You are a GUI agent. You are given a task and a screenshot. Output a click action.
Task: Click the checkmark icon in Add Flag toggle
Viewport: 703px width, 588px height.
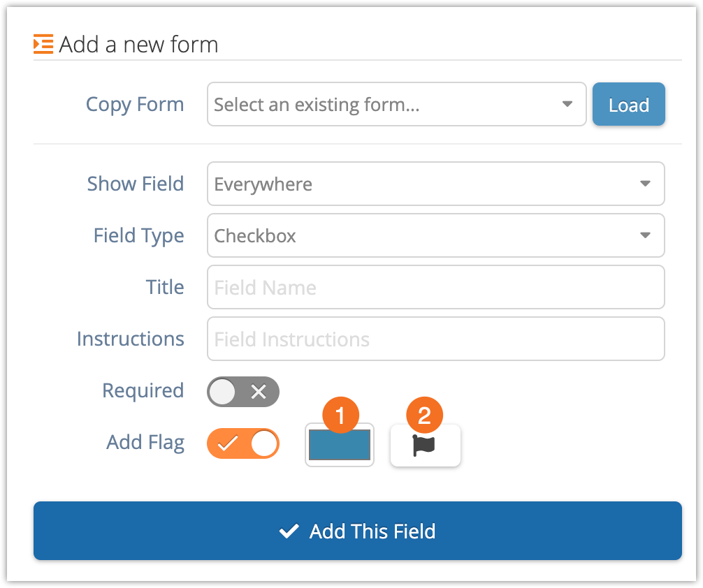pyautogui.click(x=227, y=443)
